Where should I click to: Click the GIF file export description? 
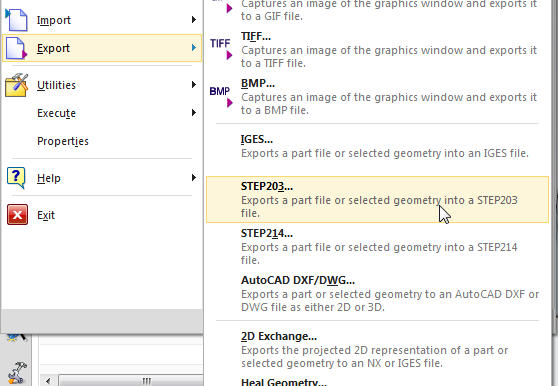(x=389, y=10)
